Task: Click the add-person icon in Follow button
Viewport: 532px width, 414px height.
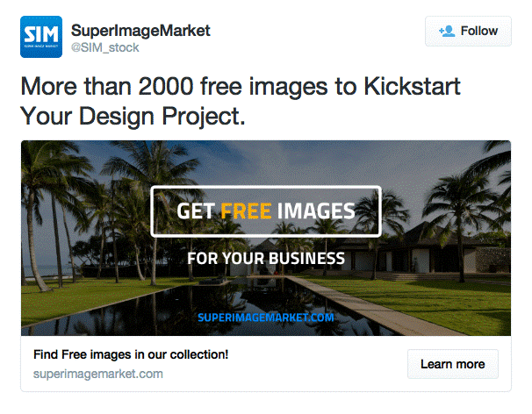Action: (446, 31)
